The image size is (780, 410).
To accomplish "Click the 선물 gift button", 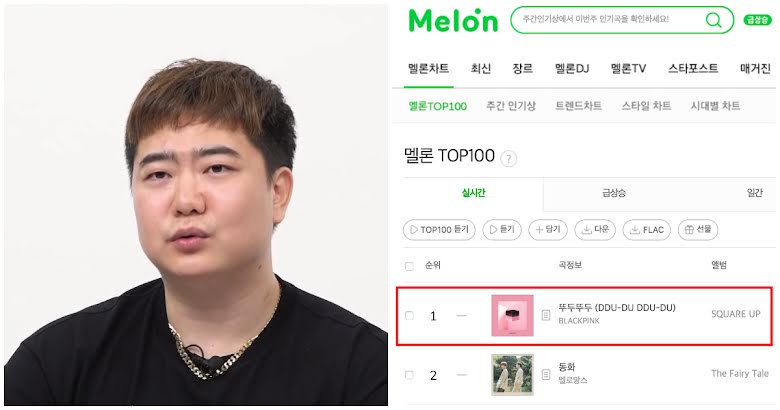I will click(x=698, y=229).
